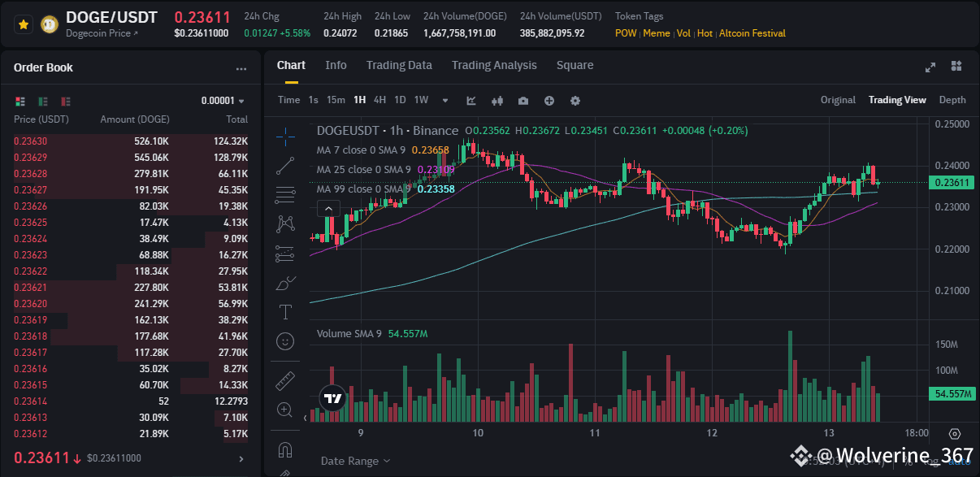Viewport: 980px width, 477px height.
Task: Select the 15m interval
Action: (336, 100)
